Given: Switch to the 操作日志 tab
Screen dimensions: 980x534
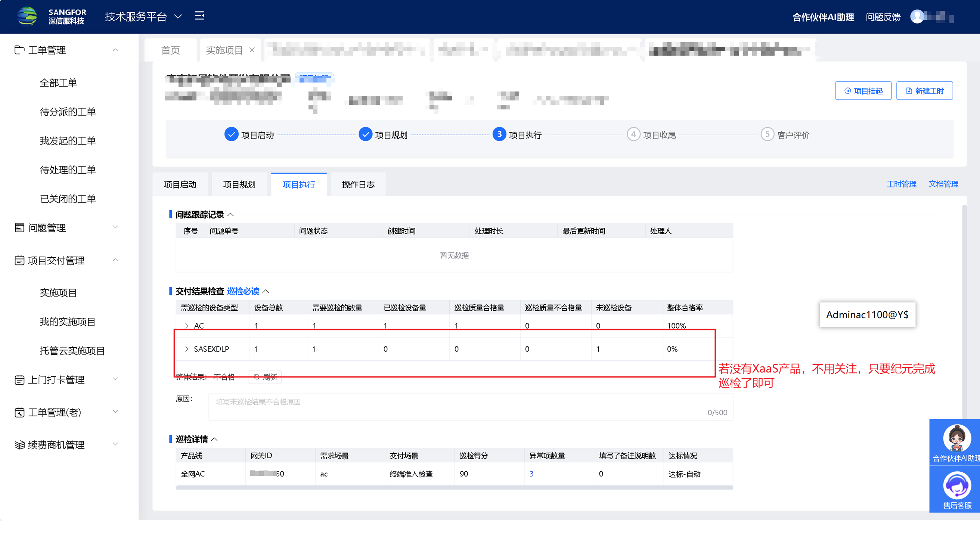Looking at the screenshot, I should [x=358, y=185].
